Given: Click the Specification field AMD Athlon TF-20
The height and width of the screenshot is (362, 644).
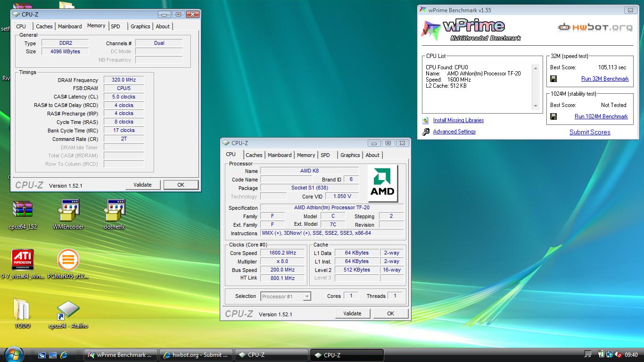Looking at the screenshot, I should 332,208.
